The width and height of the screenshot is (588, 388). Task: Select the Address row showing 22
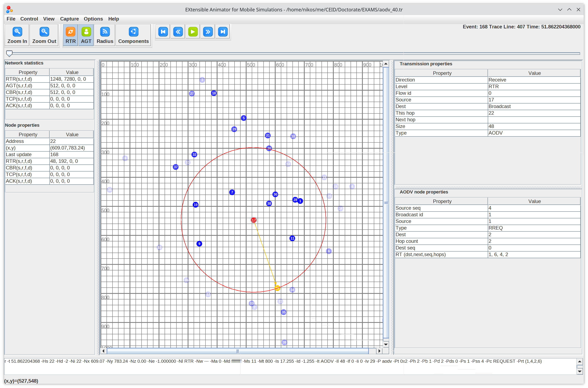(49, 141)
